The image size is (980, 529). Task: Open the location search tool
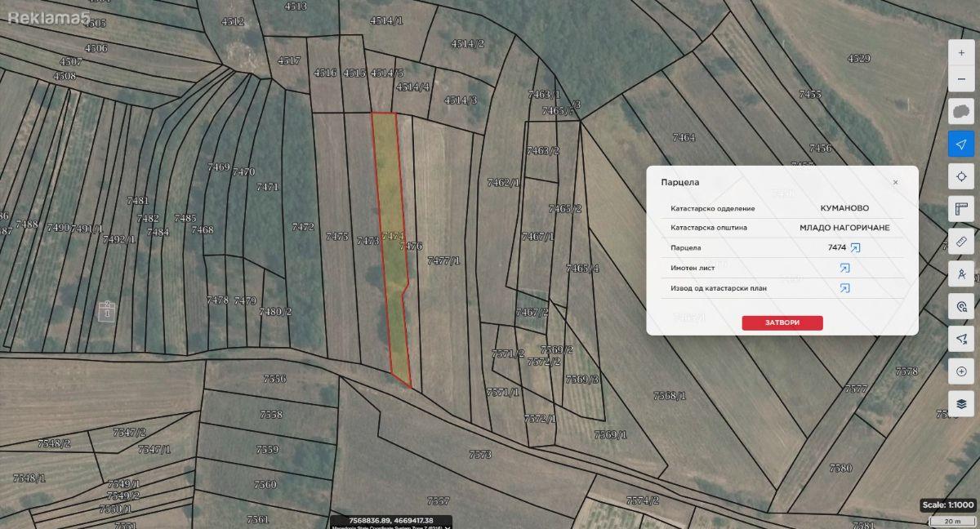961,306
